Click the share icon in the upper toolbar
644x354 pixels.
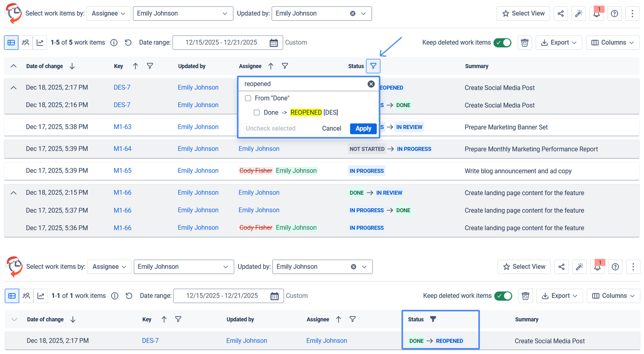click(560, 14)
